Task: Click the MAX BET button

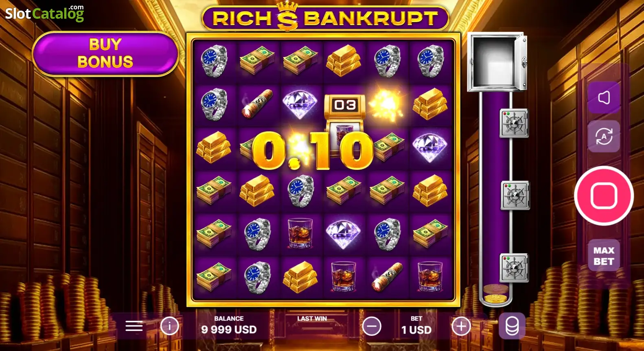Action: point(604,256)
